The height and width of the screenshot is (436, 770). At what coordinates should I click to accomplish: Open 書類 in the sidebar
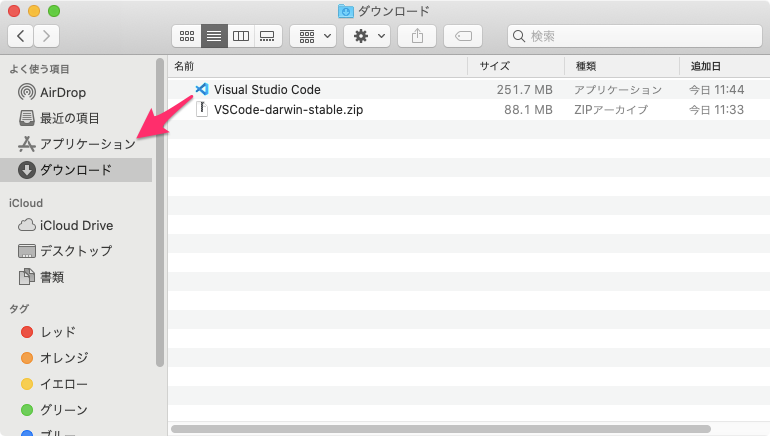[76, 277]
